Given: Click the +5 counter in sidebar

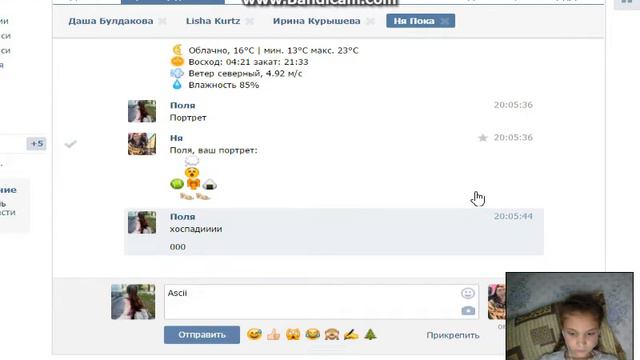Looking at the screenshot, I should pyautogui.click(x=36, y=144).
